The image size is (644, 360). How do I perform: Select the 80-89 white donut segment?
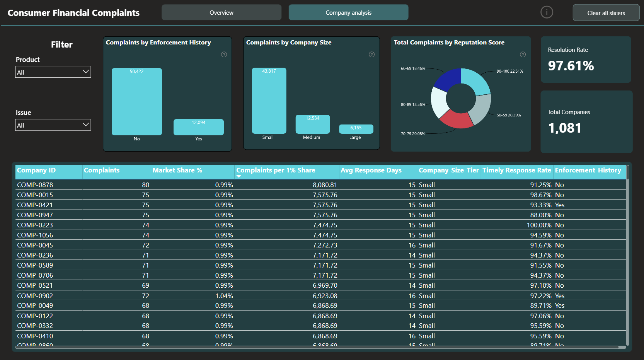(x=438, y=102)
